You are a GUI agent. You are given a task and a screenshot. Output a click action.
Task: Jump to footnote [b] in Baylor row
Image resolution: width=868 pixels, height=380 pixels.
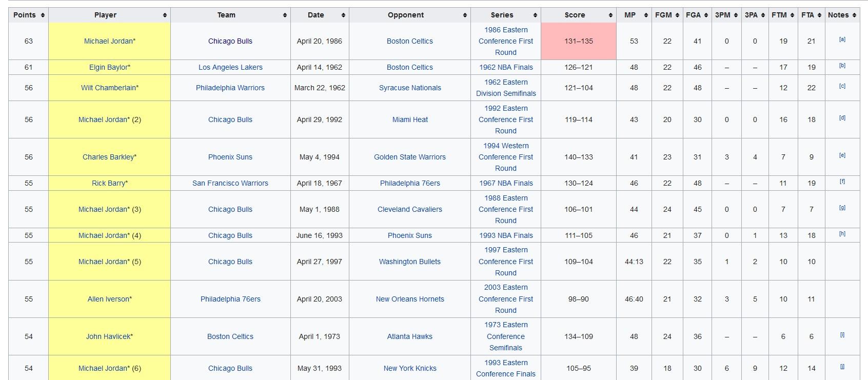click(x=842, y=66)
